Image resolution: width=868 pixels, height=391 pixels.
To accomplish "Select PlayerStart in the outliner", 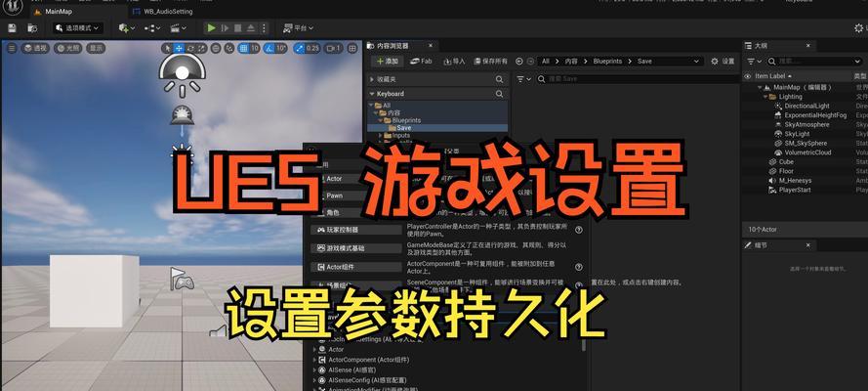I will pos(795,190).
